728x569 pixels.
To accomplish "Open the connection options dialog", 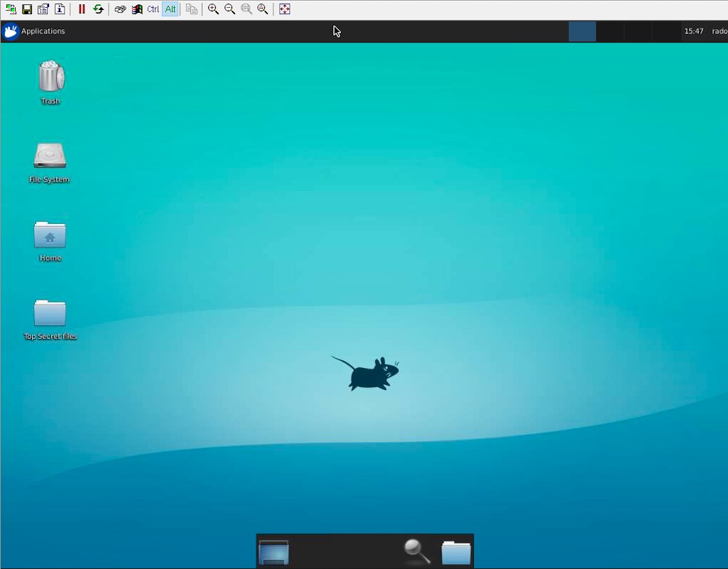I will (x=43, y=9).
